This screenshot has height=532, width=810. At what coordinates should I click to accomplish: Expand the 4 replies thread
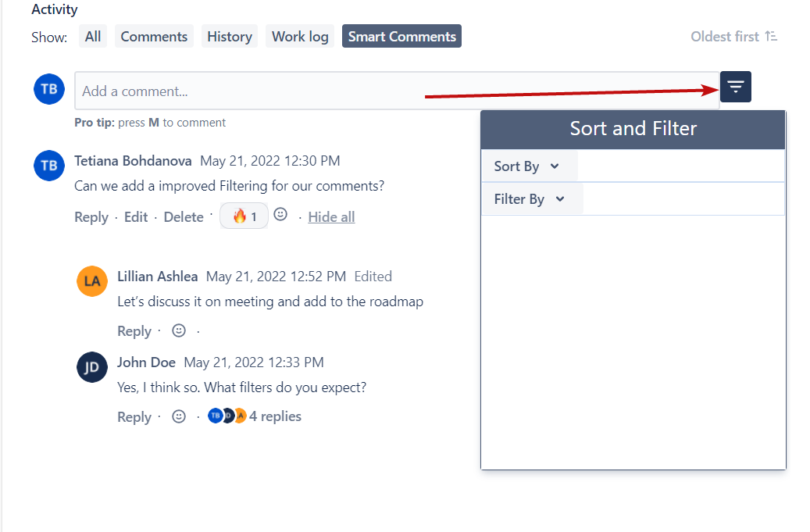click(x=274, y=416)
